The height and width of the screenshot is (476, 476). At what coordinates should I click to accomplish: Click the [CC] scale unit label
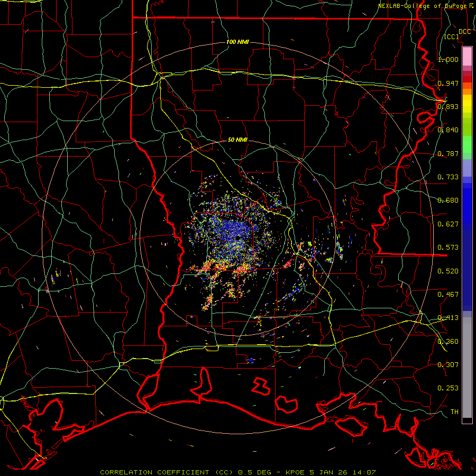452,36
